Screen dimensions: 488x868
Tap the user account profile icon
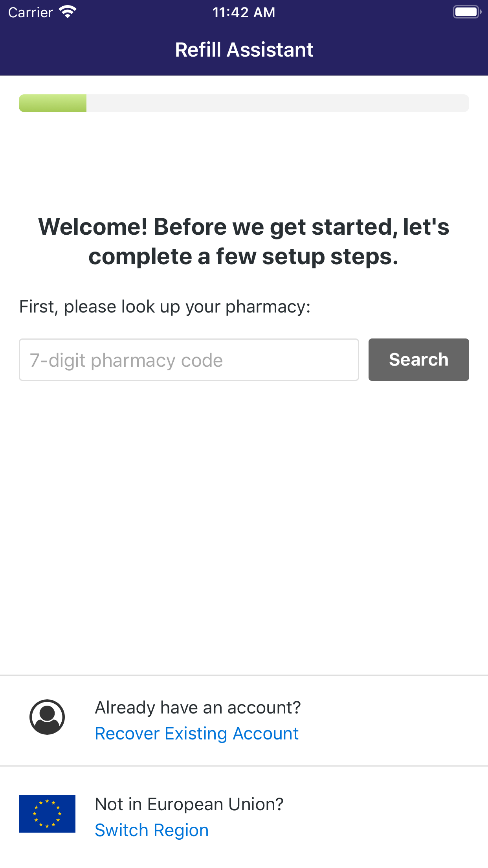click(x=47, y=717)
